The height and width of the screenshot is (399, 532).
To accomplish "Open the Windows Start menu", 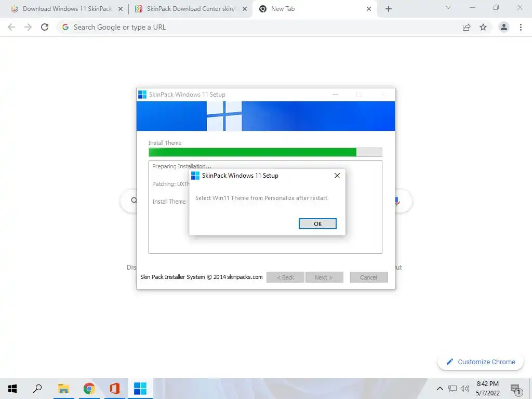I will click(x=12, y=388).
